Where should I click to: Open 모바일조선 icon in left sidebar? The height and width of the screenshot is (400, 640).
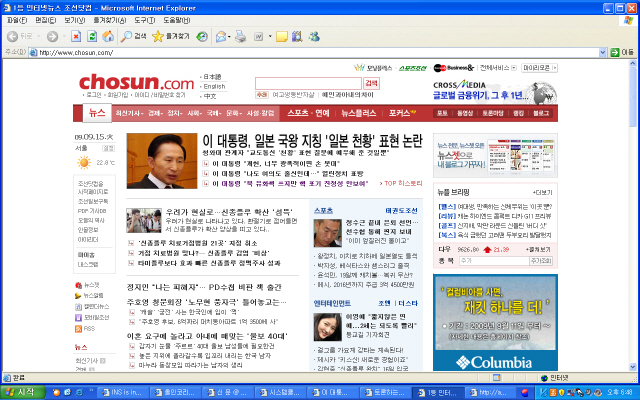point(78,318)
